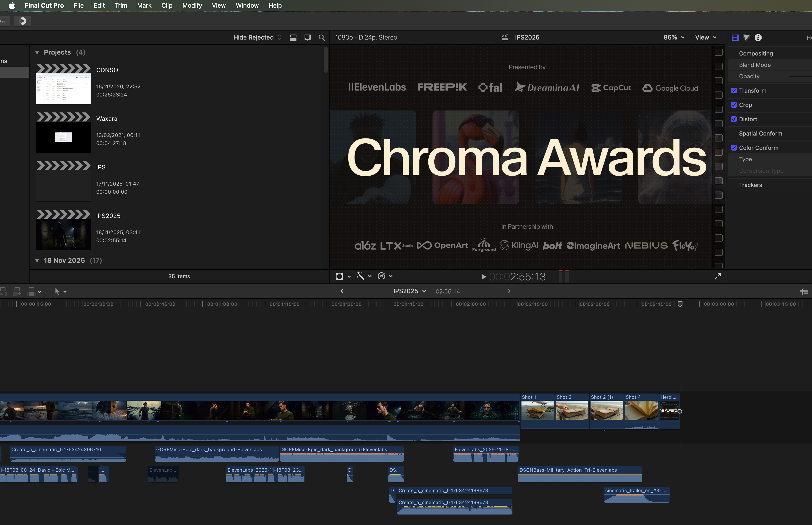Open the timeline index button

pyautogui.click(x=803, y=291)
